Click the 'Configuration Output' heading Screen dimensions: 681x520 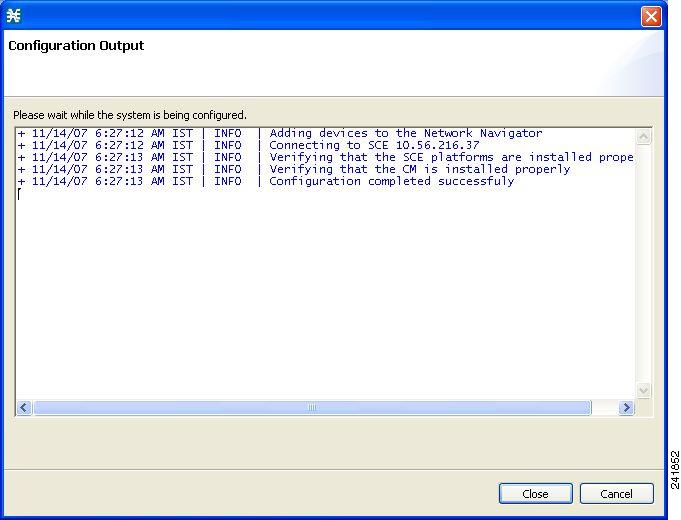[x=76, y=46]
